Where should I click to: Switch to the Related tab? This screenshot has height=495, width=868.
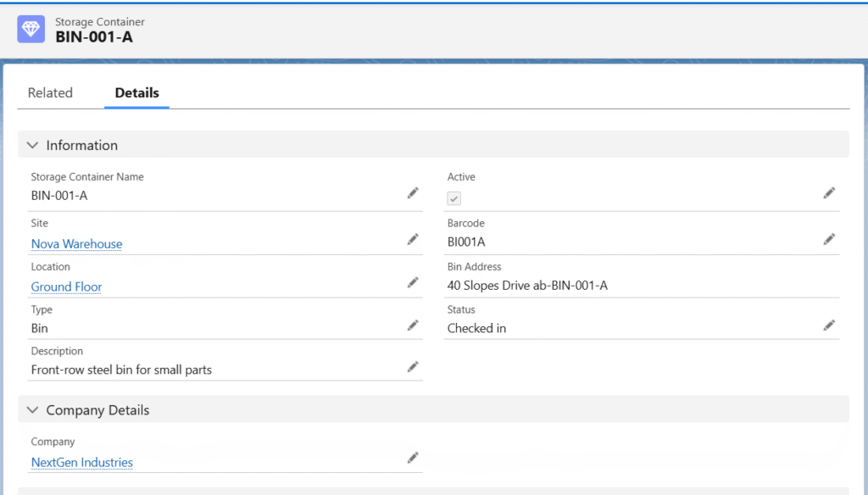(50, 93)
